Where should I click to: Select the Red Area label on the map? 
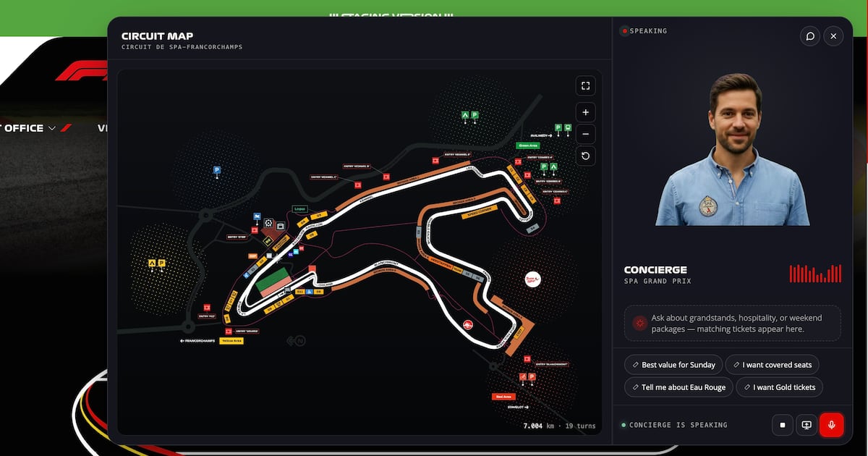tap(503, 397)
